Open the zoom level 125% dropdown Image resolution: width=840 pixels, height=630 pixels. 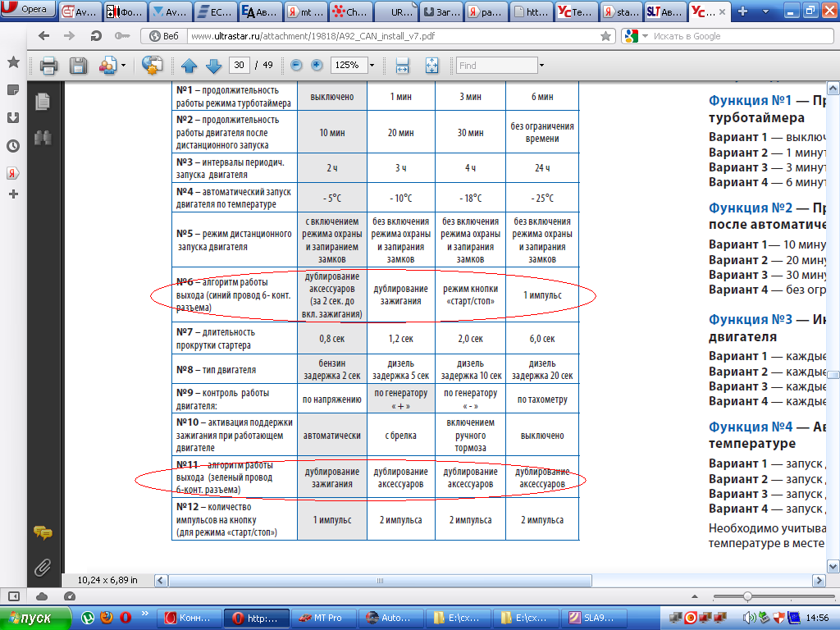[x=372, y=66]
